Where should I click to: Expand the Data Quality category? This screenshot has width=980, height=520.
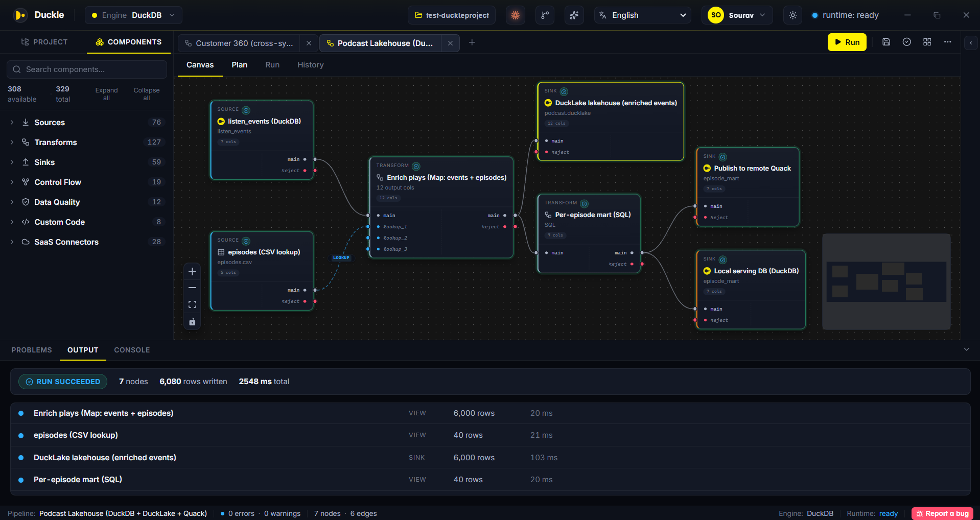click(x=87, y=202)
